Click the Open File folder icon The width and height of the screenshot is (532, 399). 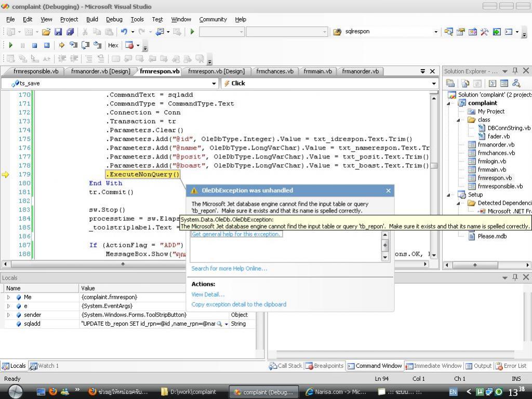(46, 32)
